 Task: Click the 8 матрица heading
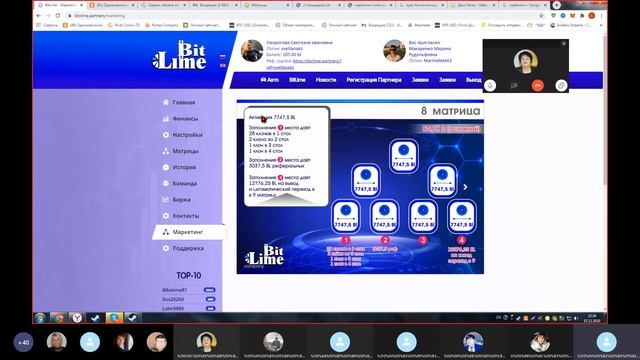click(450, 111)
